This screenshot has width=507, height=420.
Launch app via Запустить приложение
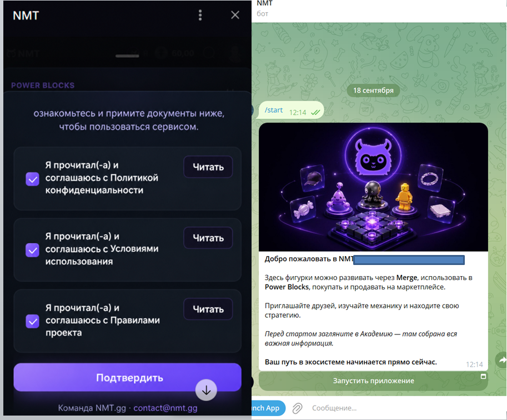click(x=374, y=381)
